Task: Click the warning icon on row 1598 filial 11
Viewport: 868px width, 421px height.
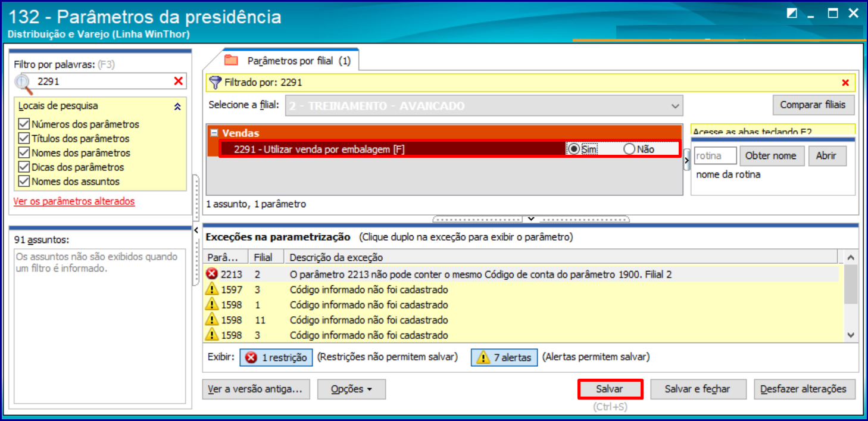Action: [212, 320]
